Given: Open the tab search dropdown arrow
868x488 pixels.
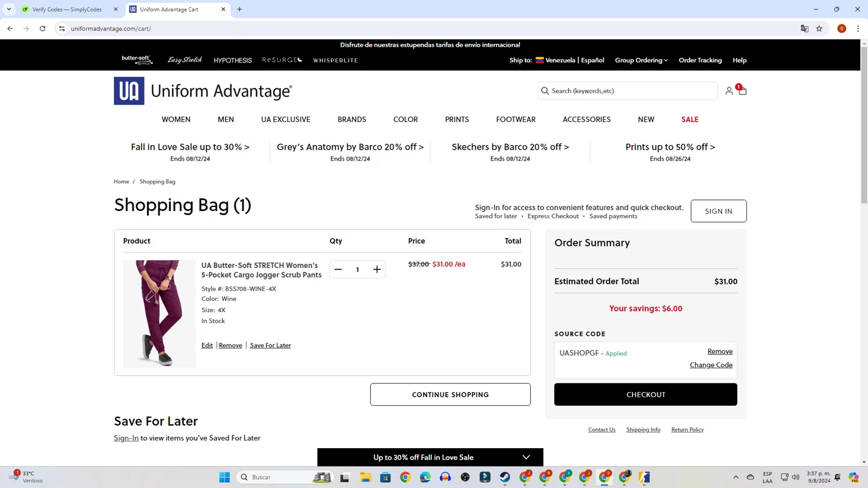Looking at the screenshot, I should [x=9, y=9].
